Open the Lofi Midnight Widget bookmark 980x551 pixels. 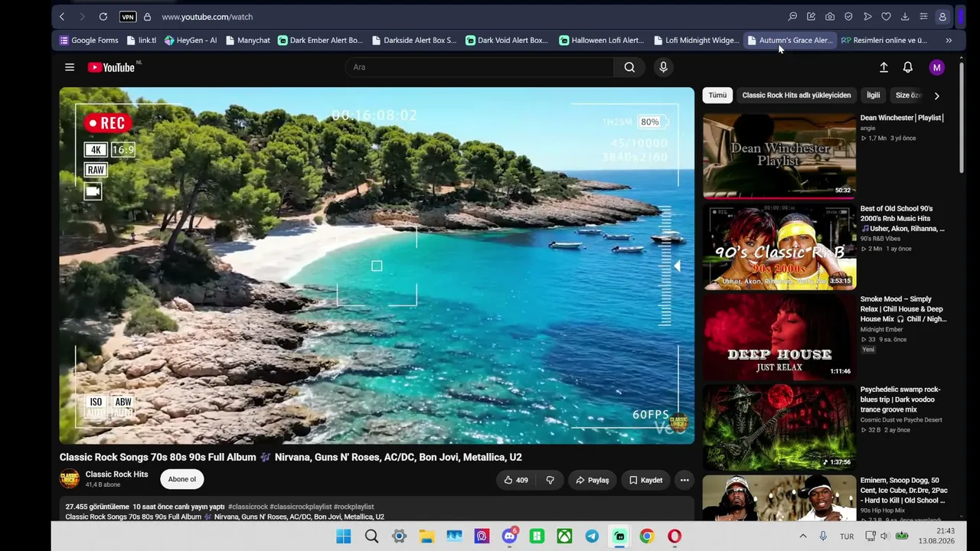click(696, 41)
